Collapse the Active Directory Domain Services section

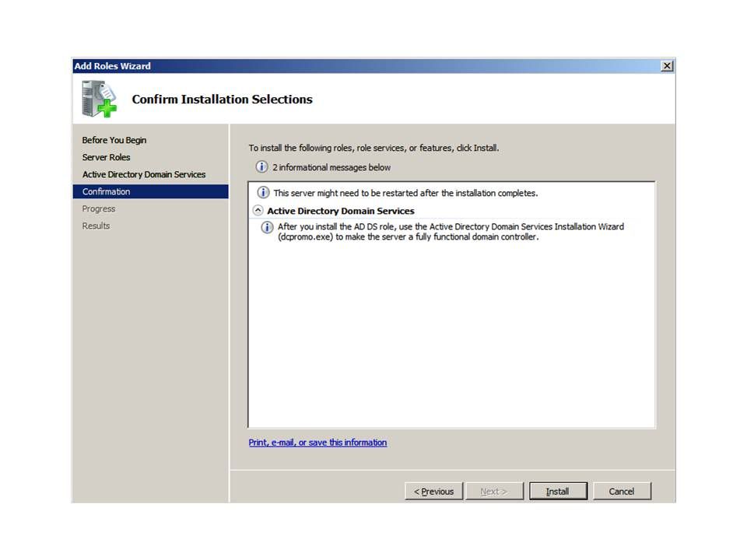(x=258, y=211)
